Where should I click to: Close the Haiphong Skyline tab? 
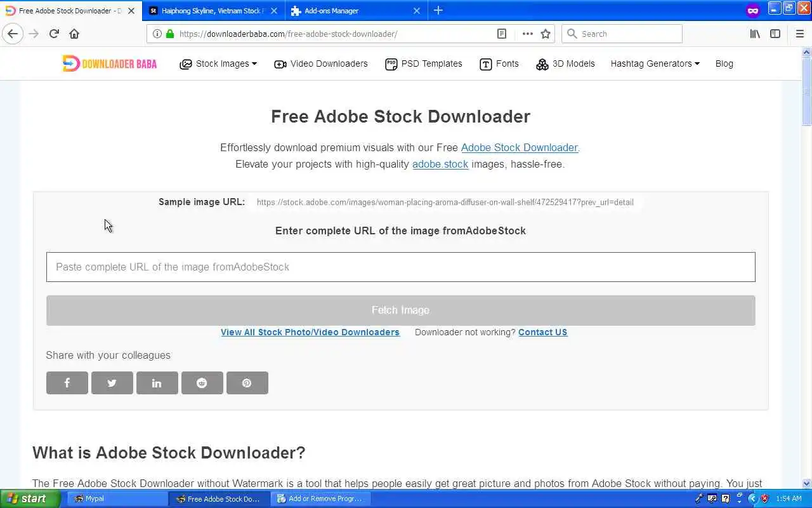(274, 11)
